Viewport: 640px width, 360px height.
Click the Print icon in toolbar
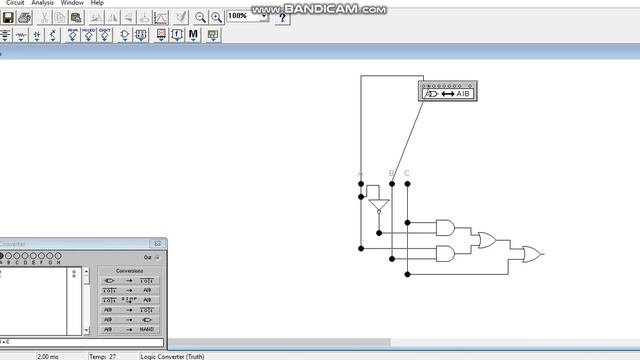point(24,18)
